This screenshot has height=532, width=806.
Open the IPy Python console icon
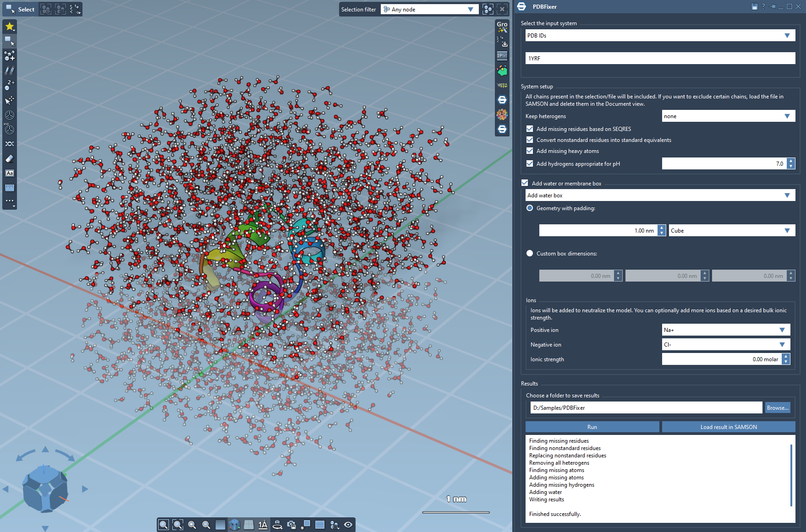point(502,56)
